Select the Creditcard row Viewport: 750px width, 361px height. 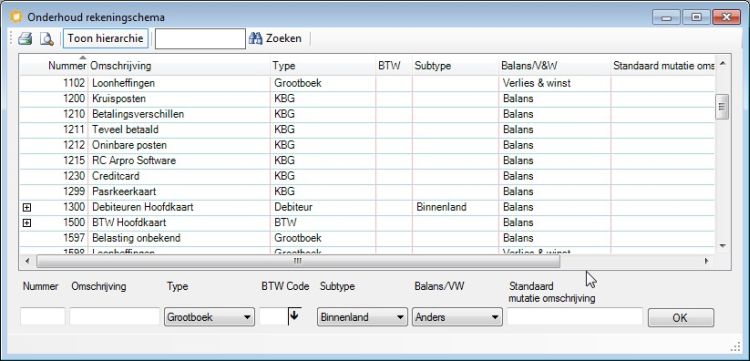point(367,176)
